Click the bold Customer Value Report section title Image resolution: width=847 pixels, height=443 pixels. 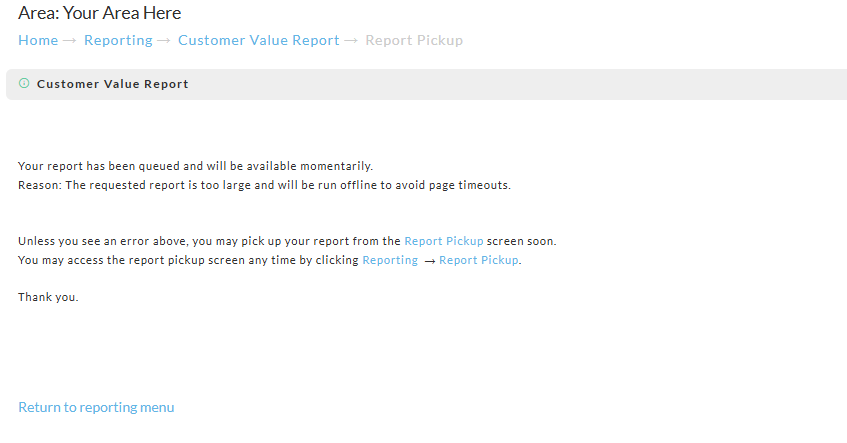click(x=112, y=84)
